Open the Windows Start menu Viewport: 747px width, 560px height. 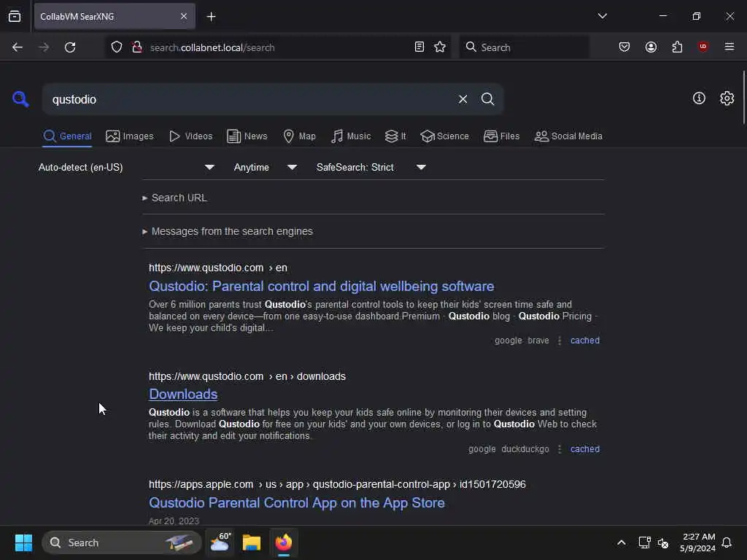tap(23, 542)
